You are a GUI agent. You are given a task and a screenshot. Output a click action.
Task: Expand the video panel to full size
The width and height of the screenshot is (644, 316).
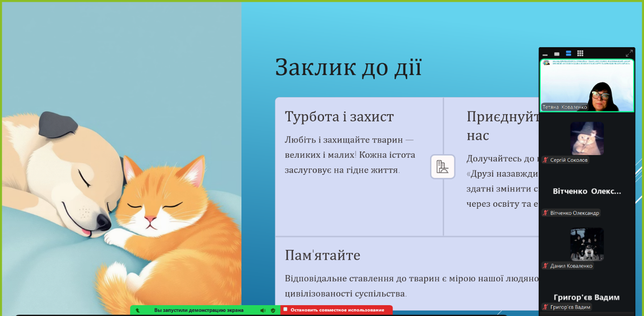coord(629,54)
